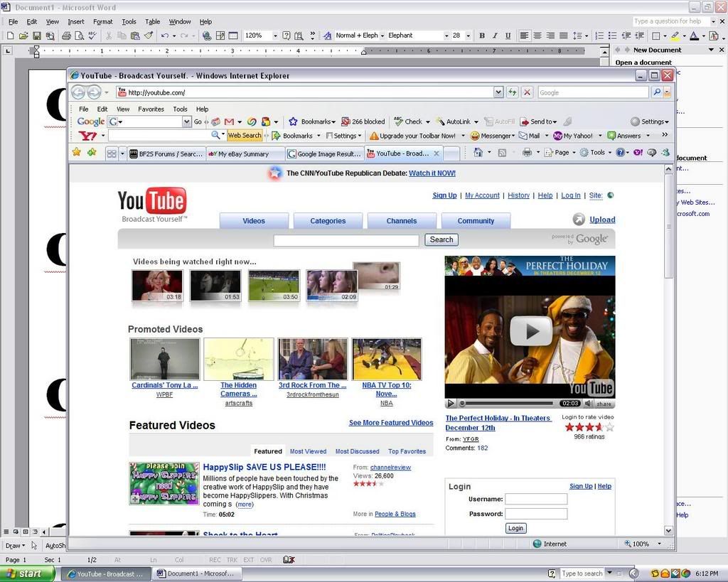Image resolution: width=728 pixels, height=582 pixels.
Task: Play the Perfect Holiday video with the center play button
Action: 531,331
